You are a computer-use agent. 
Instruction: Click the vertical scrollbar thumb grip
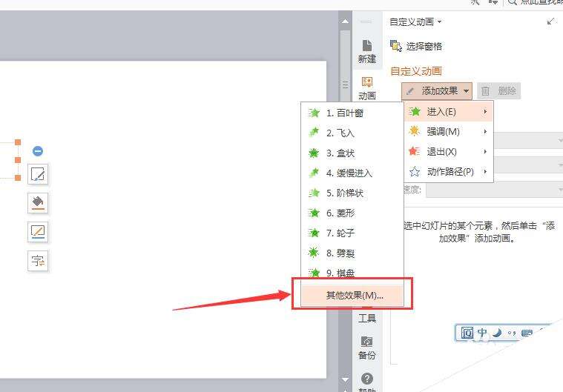click(345, 84)
